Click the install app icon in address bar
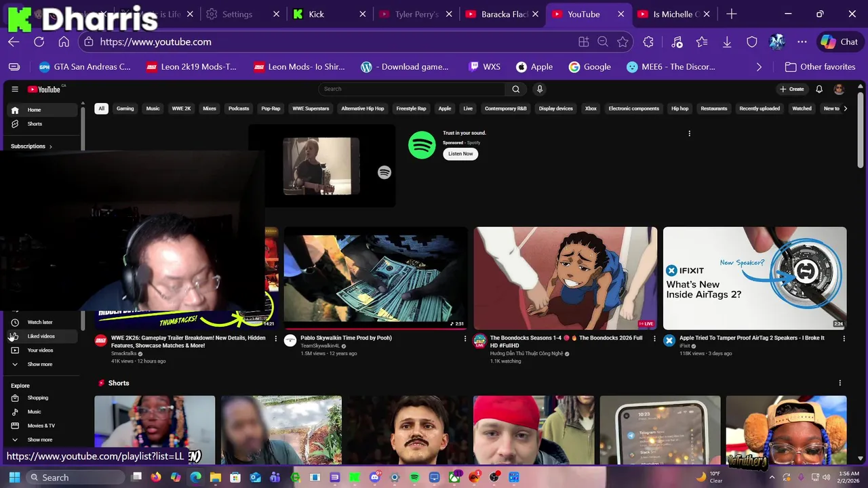 pyautogui.click(x=583, y=41)
